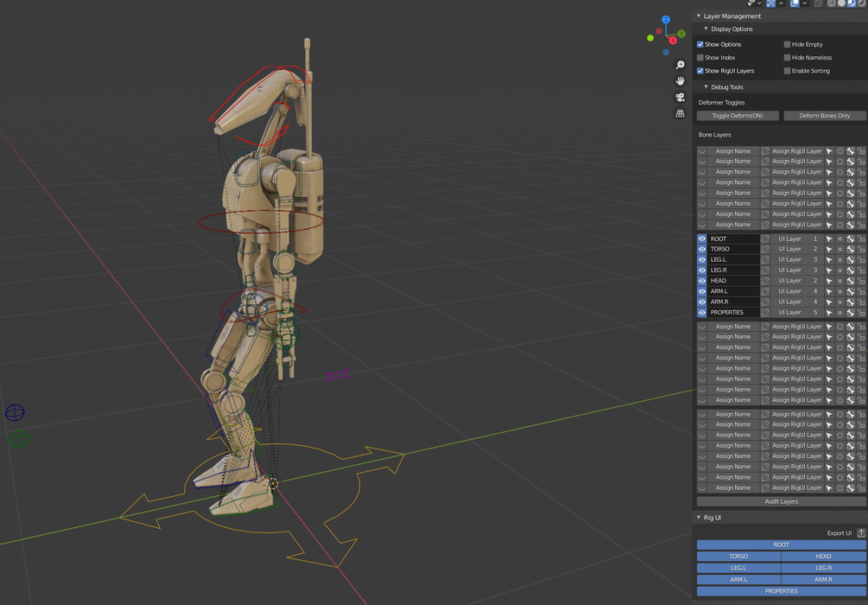Click the cursor arrow icon in HEAD row
868x605 pixels.
[x=828, y=281]
